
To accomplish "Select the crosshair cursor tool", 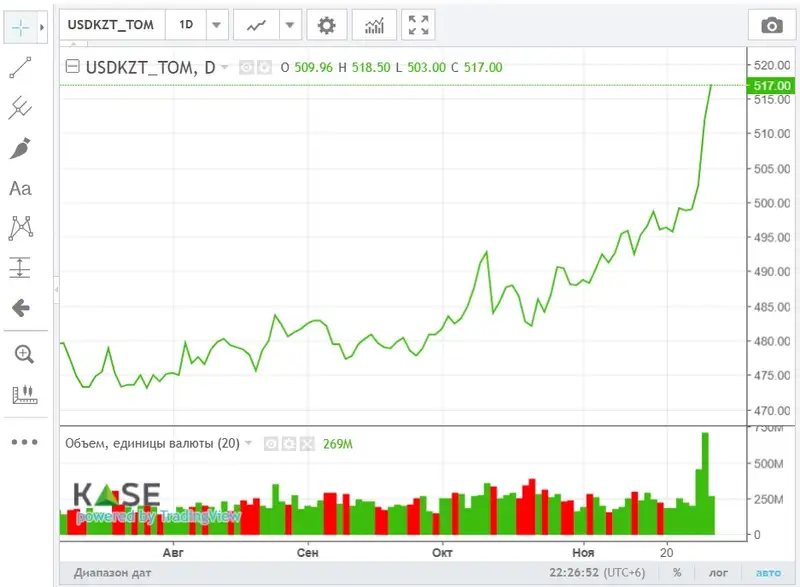I will (x=21, y=27).
